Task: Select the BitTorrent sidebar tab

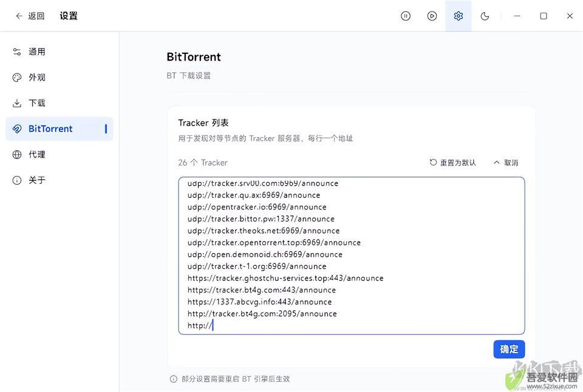Action: (x=60, y=129)
